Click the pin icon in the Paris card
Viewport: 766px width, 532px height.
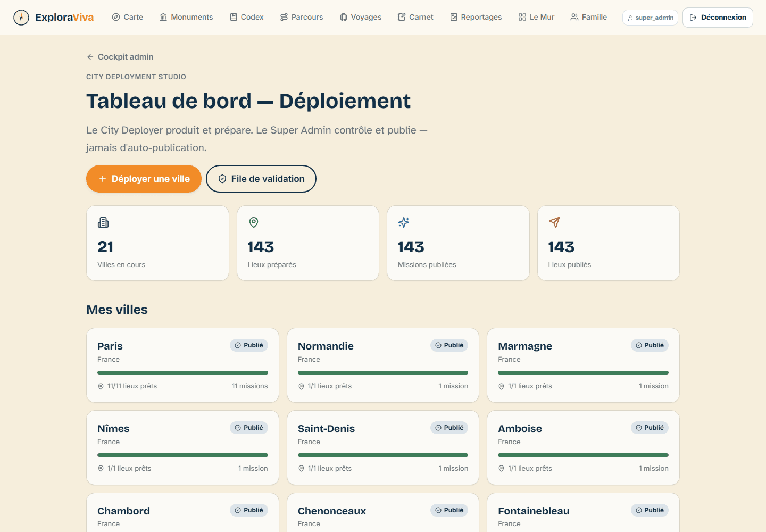(101, 386)
